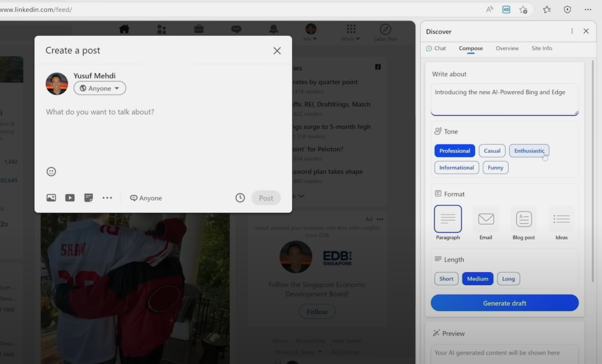This screenshot has width=602, height=364.
Task: Expand the show more news chevron
Action: (301, 196)
